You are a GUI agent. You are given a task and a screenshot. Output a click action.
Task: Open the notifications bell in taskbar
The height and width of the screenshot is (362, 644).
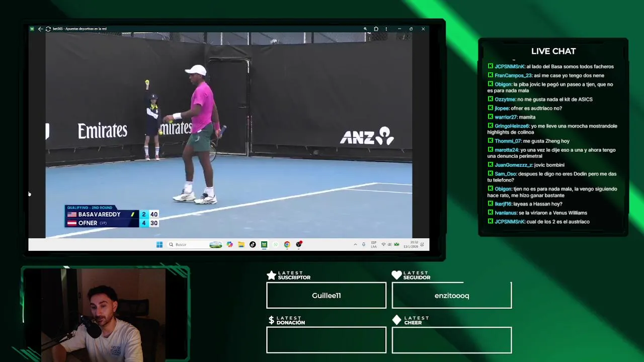[423, 244]
